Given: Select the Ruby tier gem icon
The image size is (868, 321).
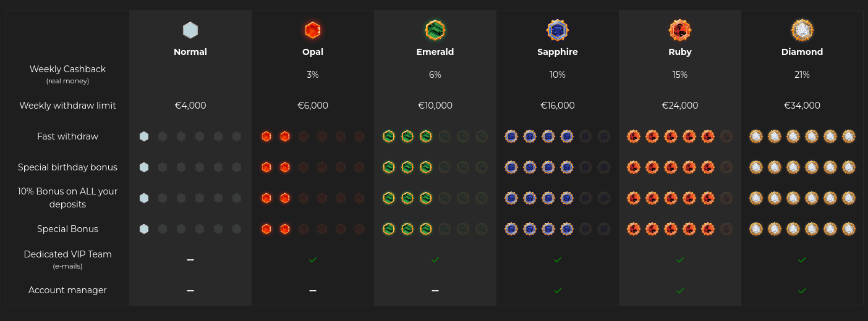Looking at the screenshot, I should [x=680, y=30].
